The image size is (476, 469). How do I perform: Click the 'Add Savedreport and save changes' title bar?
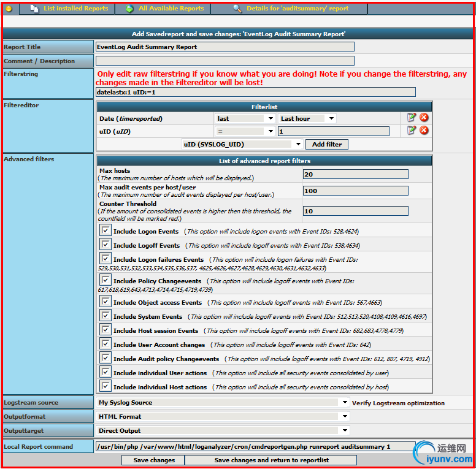(238, 34)
